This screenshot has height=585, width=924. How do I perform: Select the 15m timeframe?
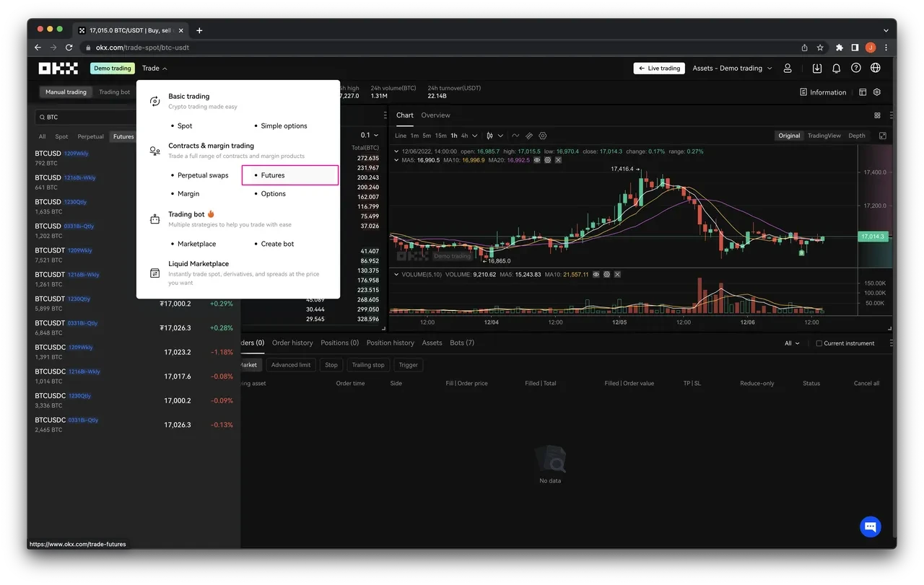coord(440,136)
